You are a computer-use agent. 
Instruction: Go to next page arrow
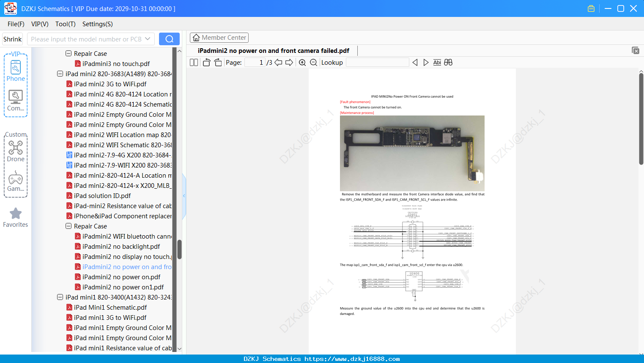tap(289, 63)
